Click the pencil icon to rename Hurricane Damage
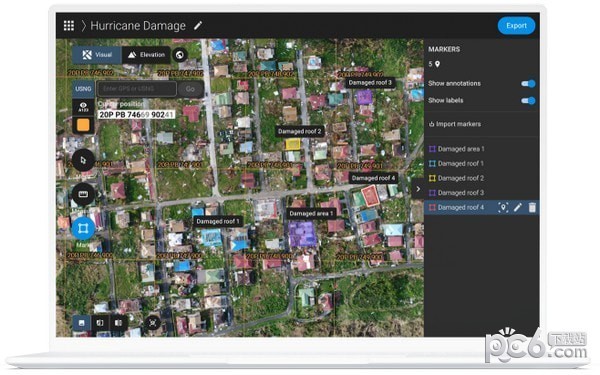Viewport: 600px width, 375px height. tap(198, 26)
